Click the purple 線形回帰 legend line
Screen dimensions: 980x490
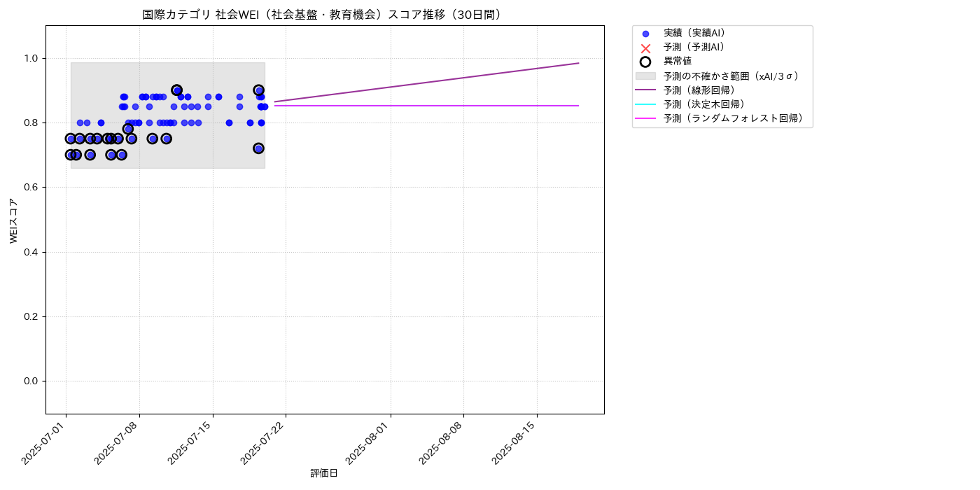click(645, 90)
